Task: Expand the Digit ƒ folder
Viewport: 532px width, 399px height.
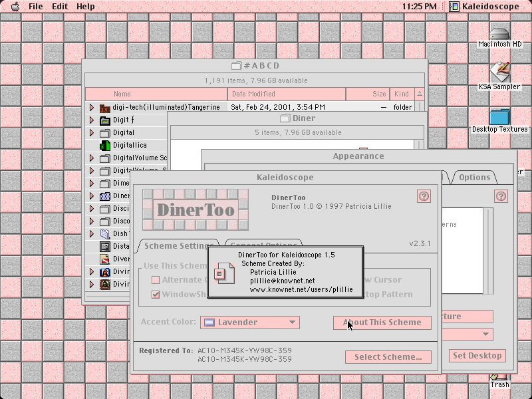Action: tap(92, 120)
